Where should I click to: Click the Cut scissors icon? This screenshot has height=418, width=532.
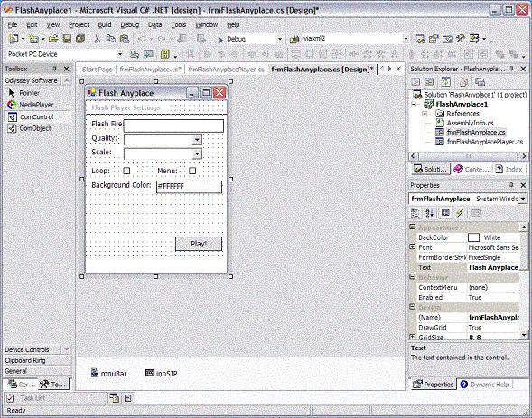pos(97,39)
